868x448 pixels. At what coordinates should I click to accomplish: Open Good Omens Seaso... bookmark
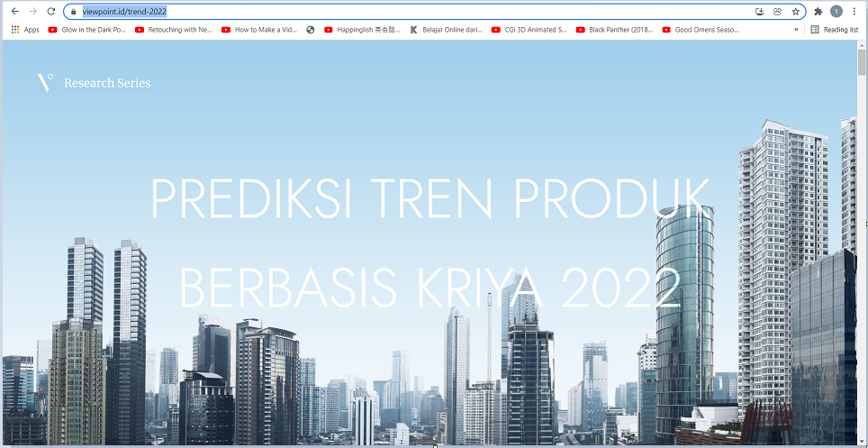pos(701,30)
